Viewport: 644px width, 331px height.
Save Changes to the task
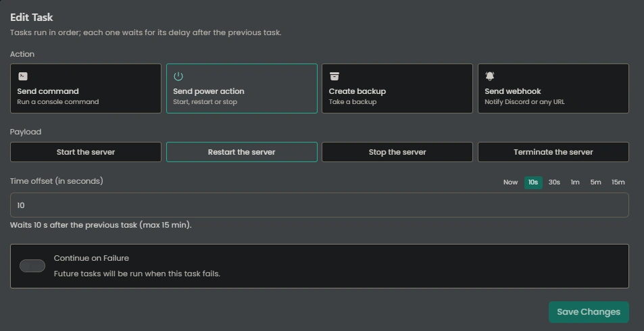point(589,312)
